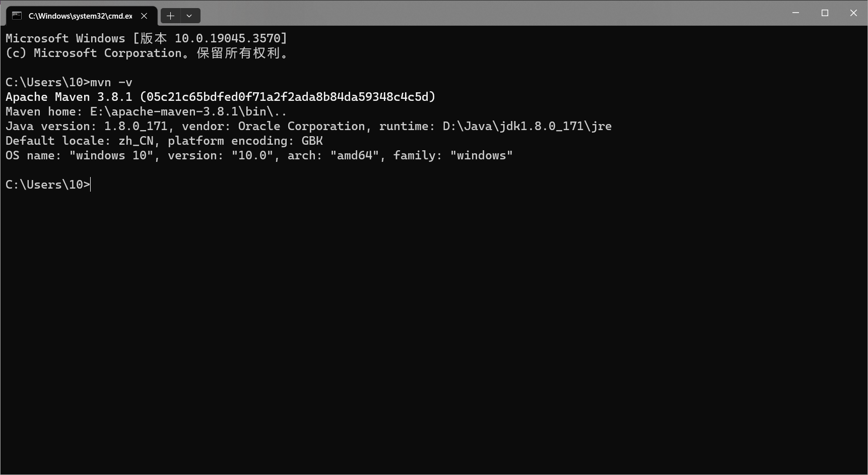Click the Maven home path text

click(145, 111)
